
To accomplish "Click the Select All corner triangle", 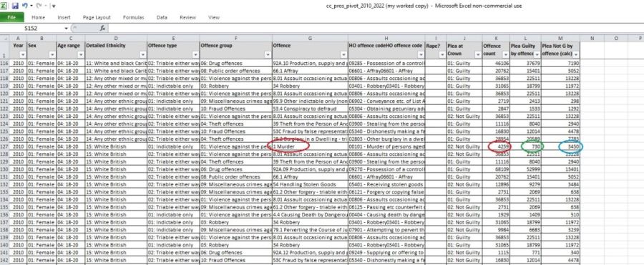I will click(4, 38).
